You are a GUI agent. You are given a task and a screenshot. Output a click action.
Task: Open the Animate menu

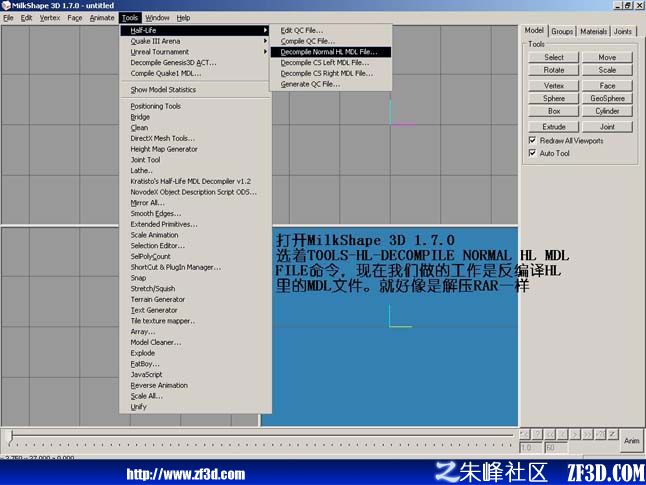(x=102, y=18)
